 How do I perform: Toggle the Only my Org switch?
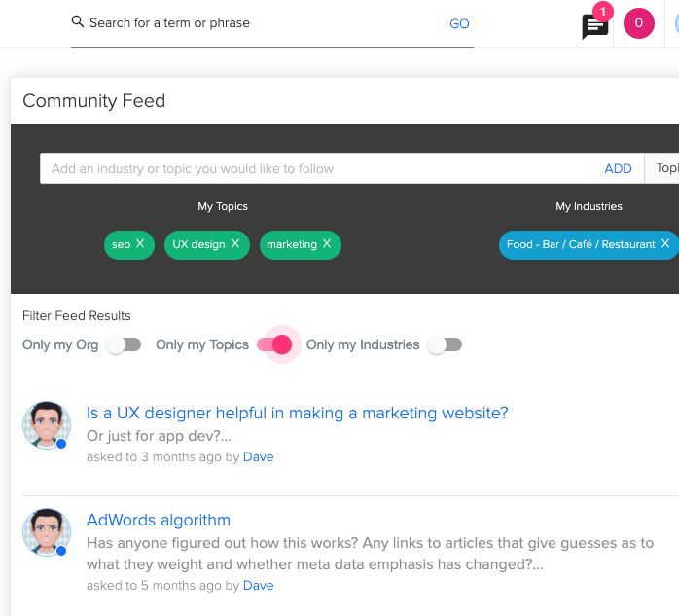(x=124, y=344)
